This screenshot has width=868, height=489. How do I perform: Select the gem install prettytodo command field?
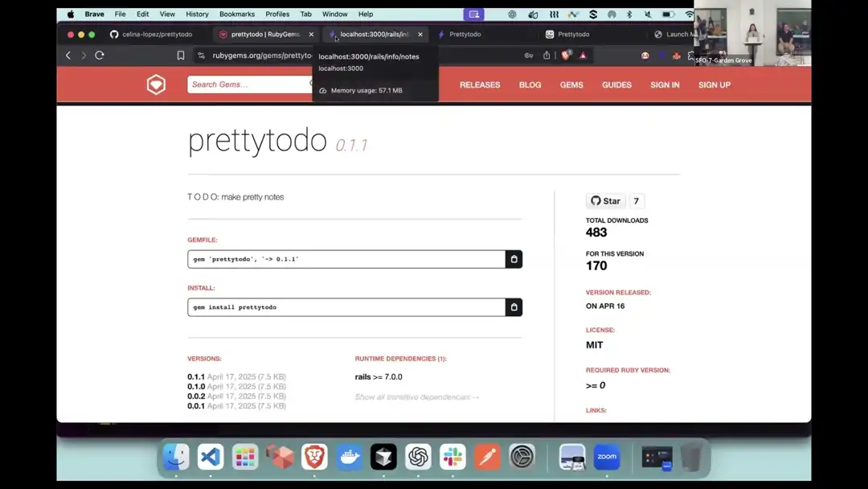[346, 307]
